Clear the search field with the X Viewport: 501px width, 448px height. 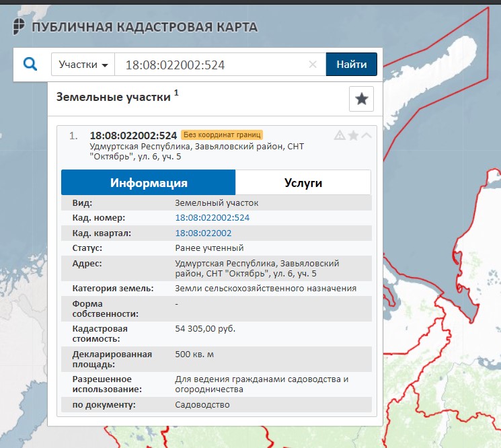pyautogui.click(x=313, y=65)
